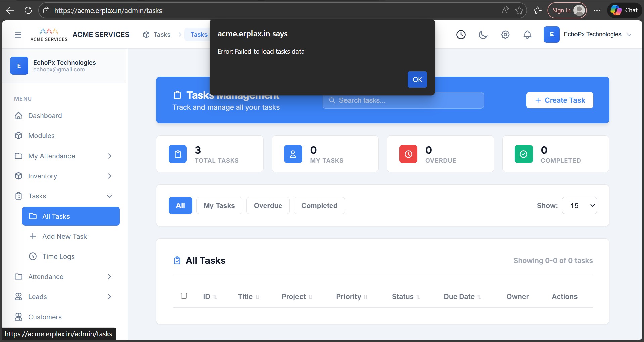Add page to favorites star icon
This screenshot has width=644, height=342.
[519, 10]
